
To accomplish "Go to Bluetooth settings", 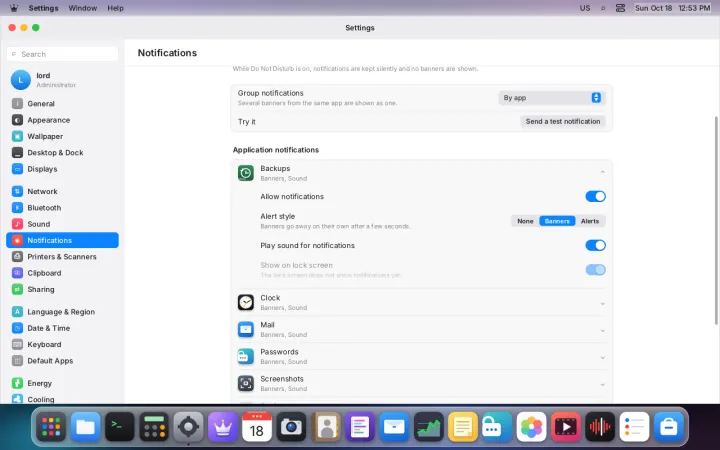I will point(62,208).
